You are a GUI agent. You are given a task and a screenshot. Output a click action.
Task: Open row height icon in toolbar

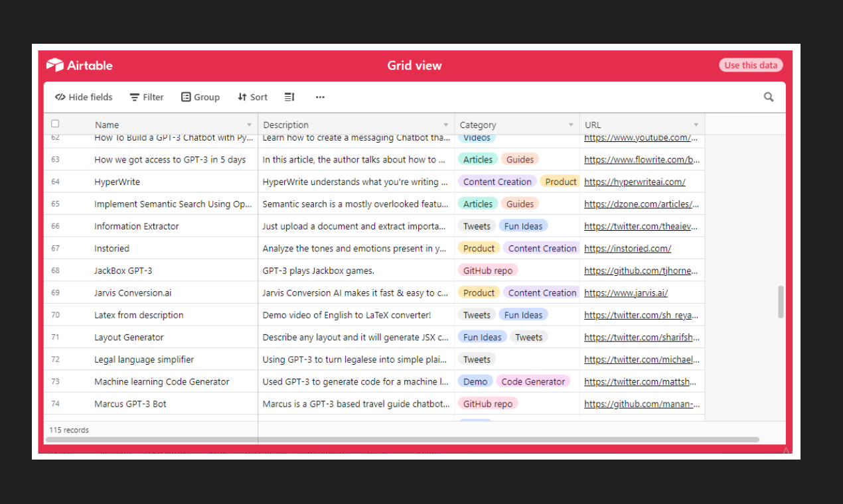pyautogui.click(x=289, y=97)
